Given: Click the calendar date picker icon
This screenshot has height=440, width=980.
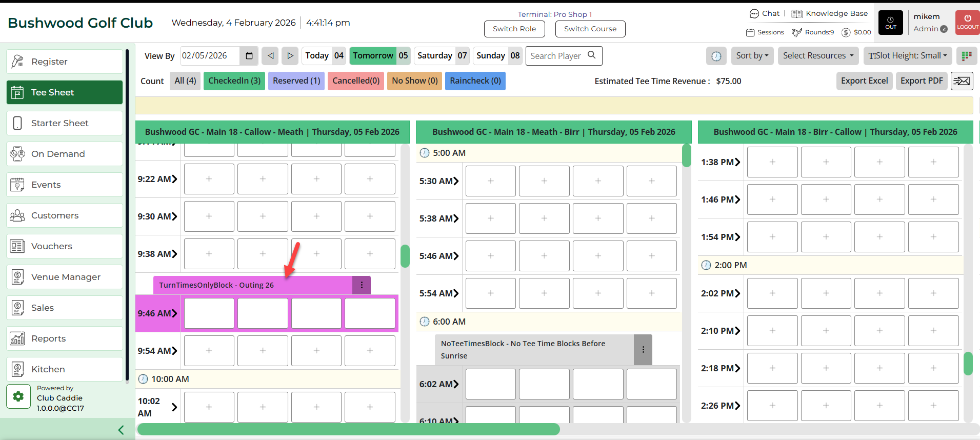Looking at the screenshot, I should 249,56.
